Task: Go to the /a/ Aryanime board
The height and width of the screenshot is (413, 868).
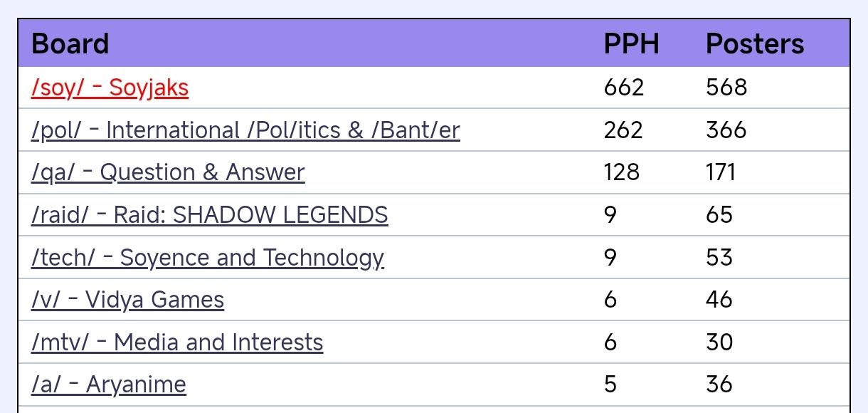Action: pyautogui.click(x=109, y=385)
